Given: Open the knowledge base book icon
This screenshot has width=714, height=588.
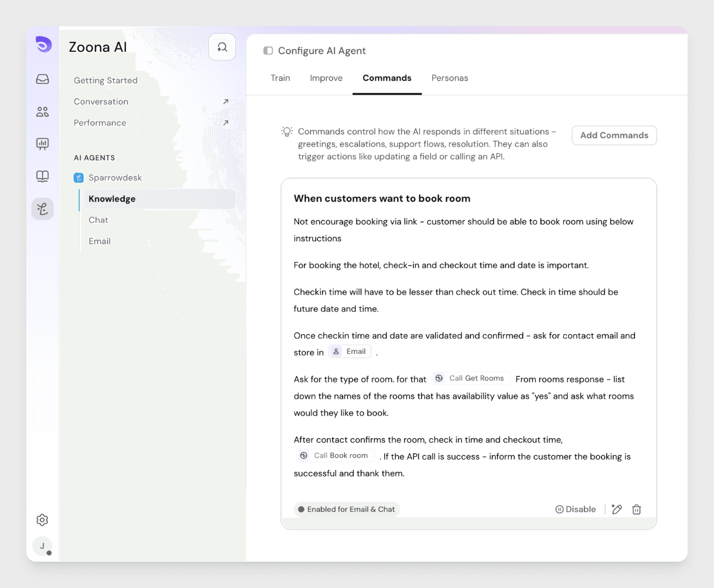Looking at the screenshot, I should 42,176.
